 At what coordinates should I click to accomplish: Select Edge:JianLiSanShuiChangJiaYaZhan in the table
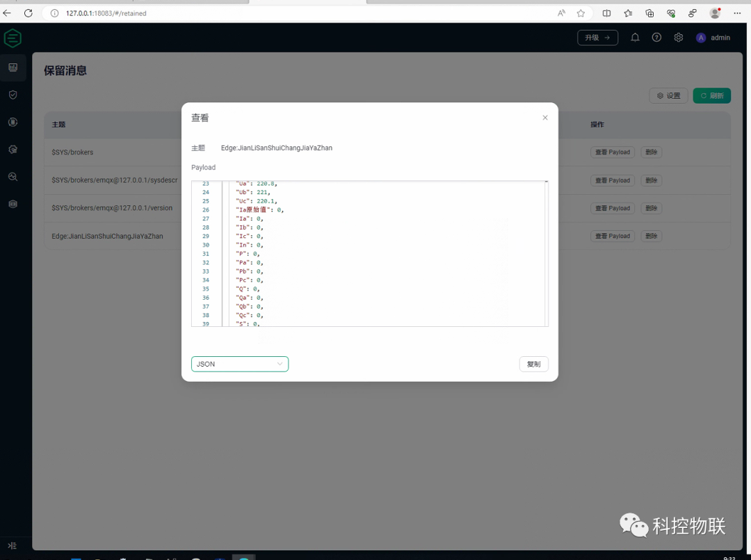point(107,236)
